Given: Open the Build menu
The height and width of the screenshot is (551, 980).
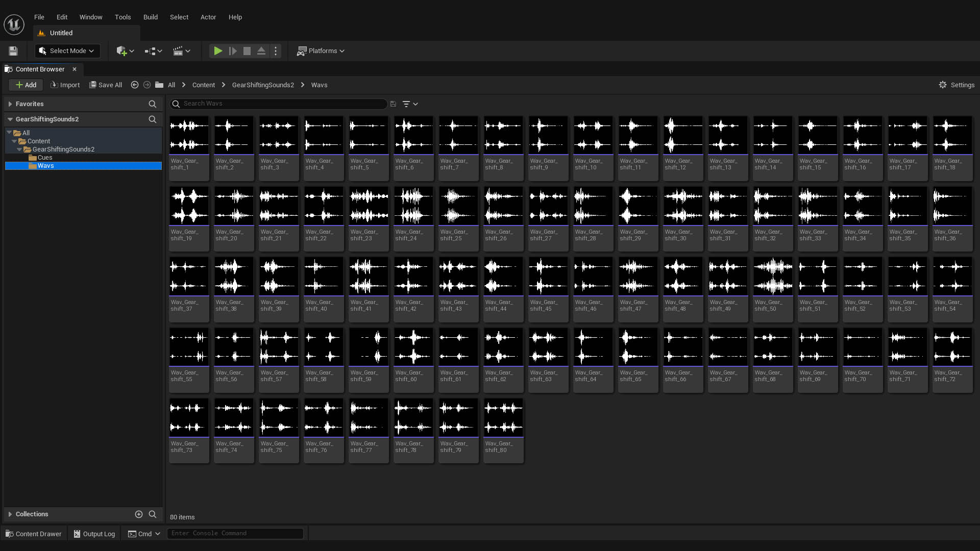Looking at the screenshot, I should (150, 17).
